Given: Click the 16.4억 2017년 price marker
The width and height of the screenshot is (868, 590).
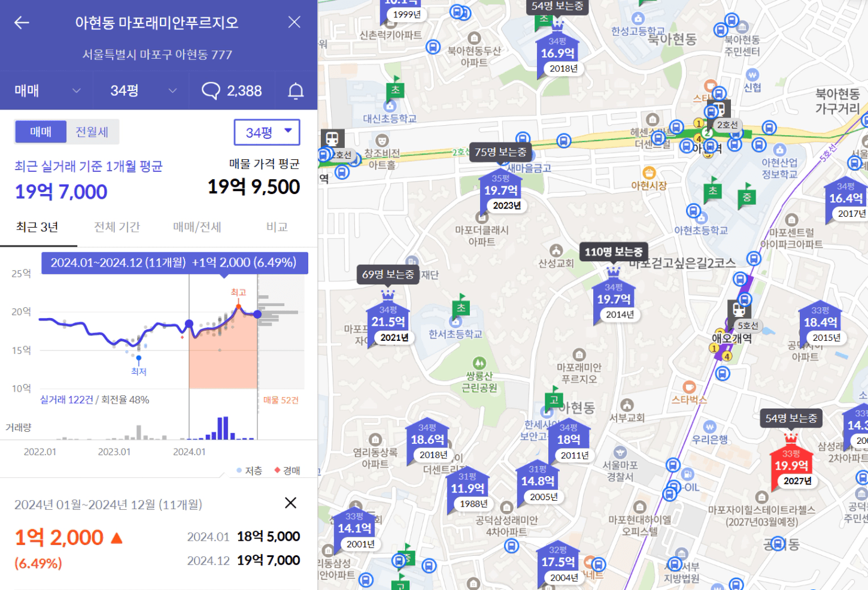Looking at the screenshot, I should coord(846,199).
